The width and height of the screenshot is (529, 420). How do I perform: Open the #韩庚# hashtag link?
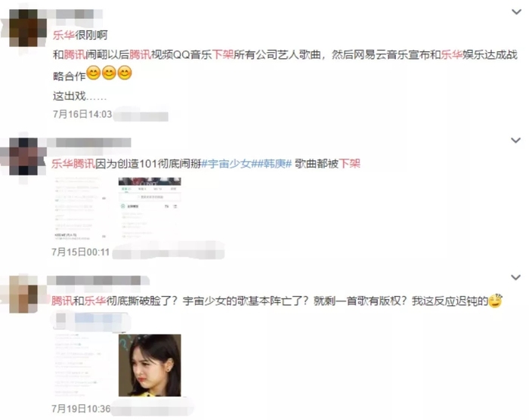[x=272, y=164]
